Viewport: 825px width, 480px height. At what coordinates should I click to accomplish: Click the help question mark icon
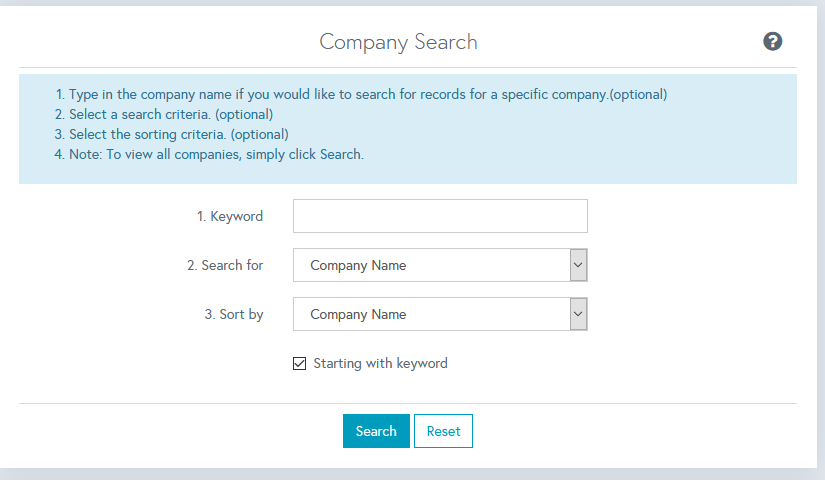coord(772,41)
